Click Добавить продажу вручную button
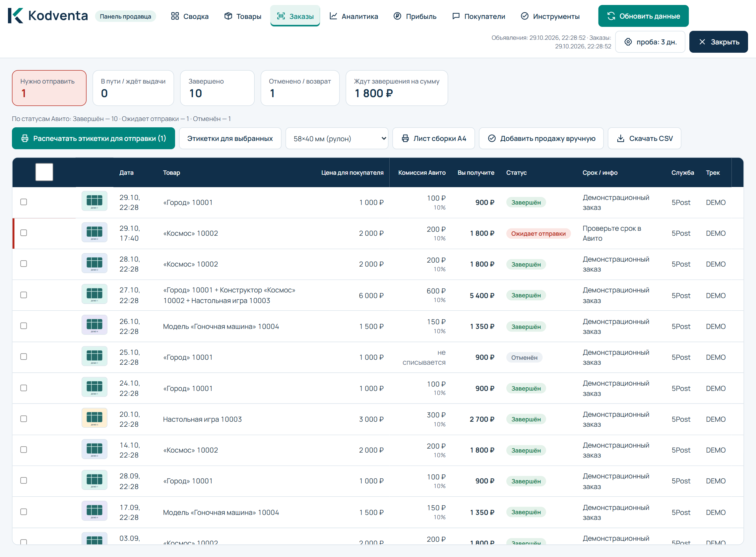Image resolution: width=756 pixels, height=557 pixels. click(x=541, y=138)
